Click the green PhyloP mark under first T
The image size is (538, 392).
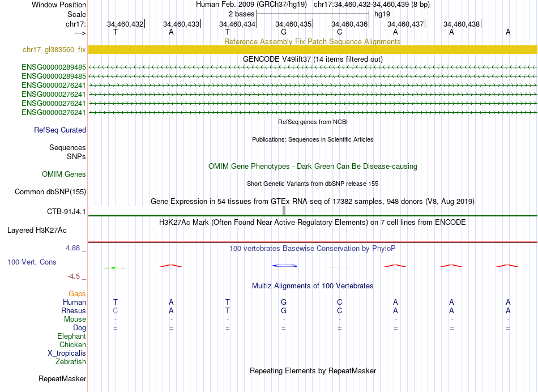(114, 268)
